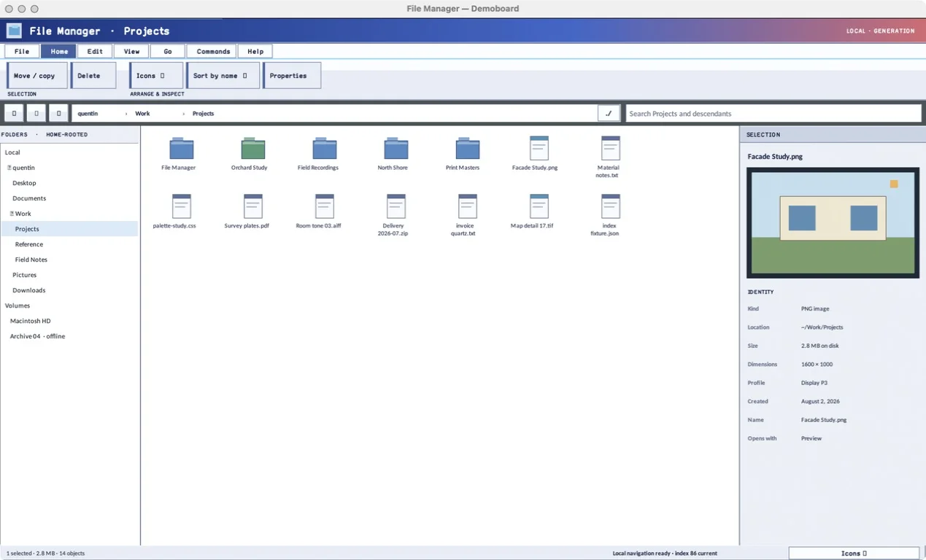926x560 pixels.
Task: Click the index fixture.json file icon
Action: pyautogui.click(x=611, y=206)
